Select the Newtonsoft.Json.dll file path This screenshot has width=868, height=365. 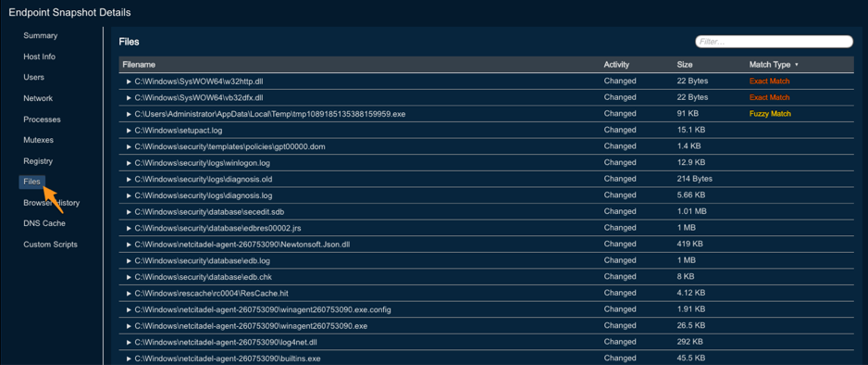(242, 245)
